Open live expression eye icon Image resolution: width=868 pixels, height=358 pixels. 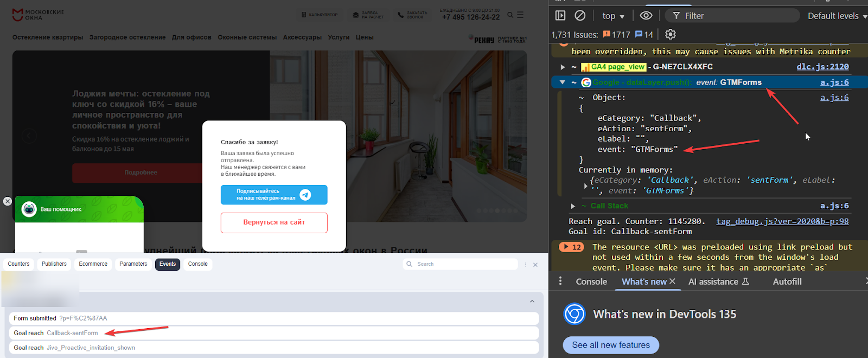646,16
